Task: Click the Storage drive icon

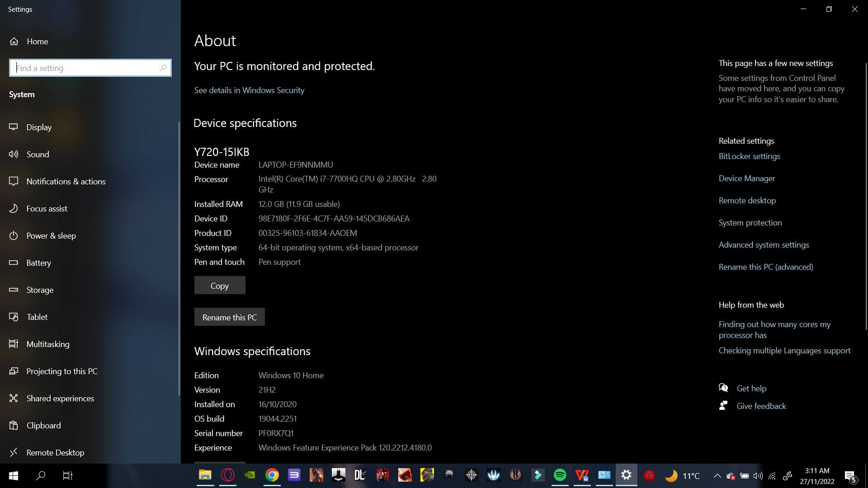Action: pos(14,290)
